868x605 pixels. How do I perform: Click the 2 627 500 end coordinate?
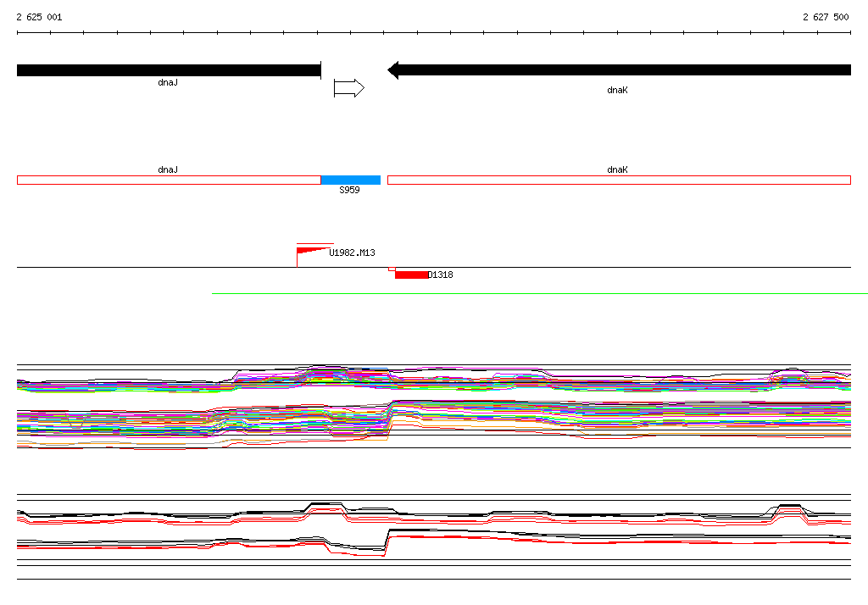click(x=826, y=17)
